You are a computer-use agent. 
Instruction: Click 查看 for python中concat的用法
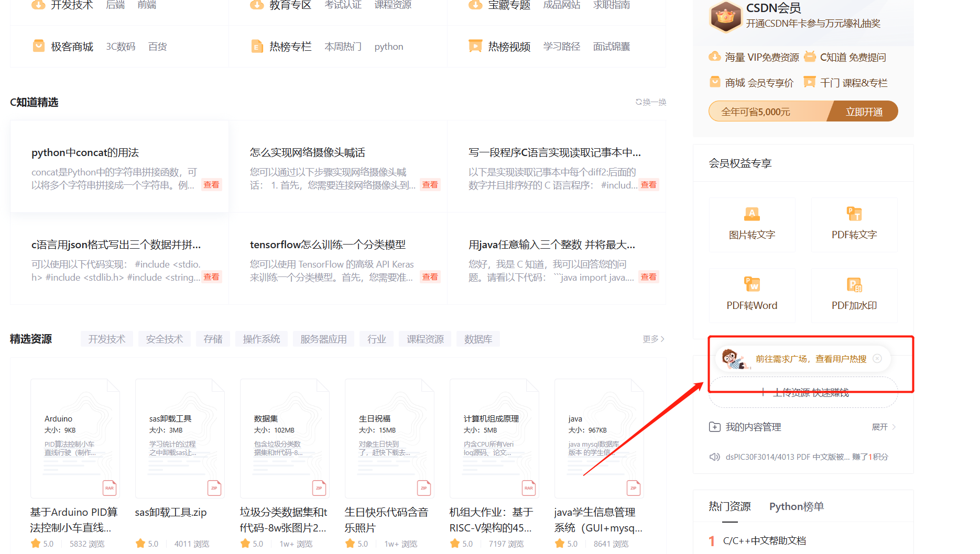[x=212, y=185]
